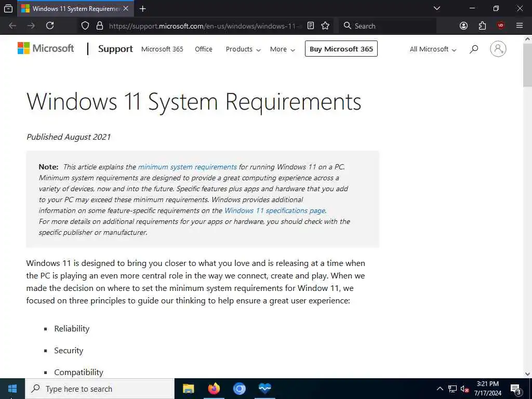Image resolution: width=532 pixels, height=399 pixels.
Task: Select the Windows 11 System Requirements tab
Action: coord(75,8)
